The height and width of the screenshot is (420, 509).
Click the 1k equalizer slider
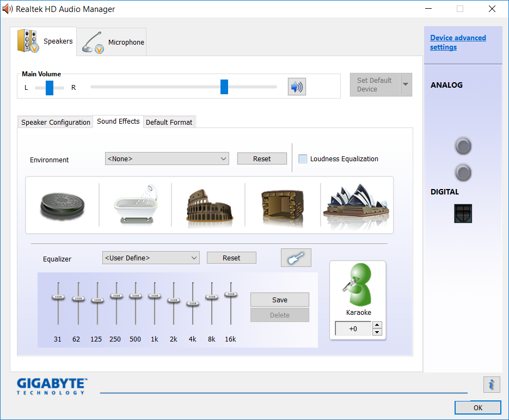(155, 296)
